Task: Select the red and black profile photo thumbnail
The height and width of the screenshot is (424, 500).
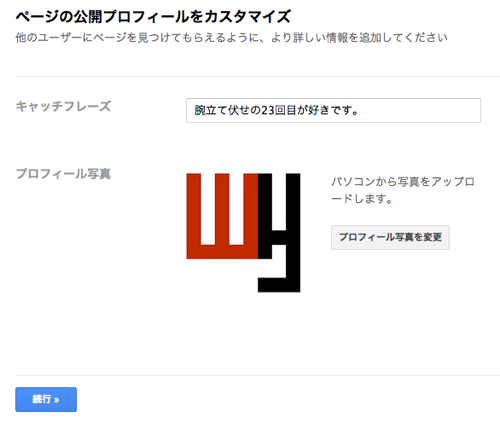Action: coord(243,233)
